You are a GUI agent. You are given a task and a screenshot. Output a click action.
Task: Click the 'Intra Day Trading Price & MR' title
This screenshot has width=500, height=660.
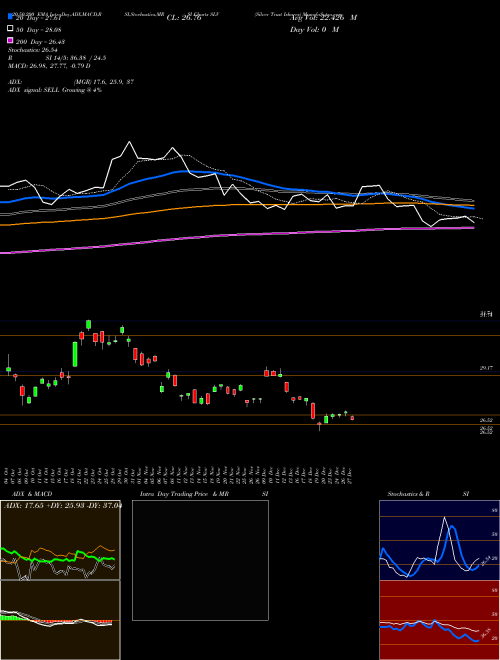click(x=184, y=494)
